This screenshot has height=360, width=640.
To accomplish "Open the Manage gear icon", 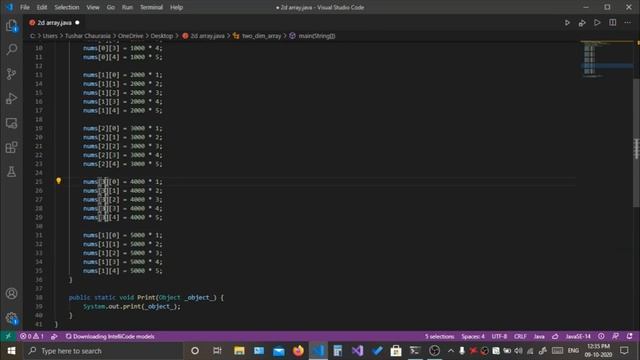I will [x=11, y=318].
